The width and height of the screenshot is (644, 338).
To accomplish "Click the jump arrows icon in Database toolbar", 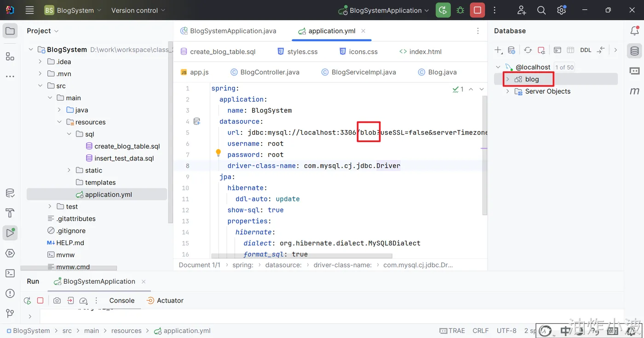I will coord(601,50).
